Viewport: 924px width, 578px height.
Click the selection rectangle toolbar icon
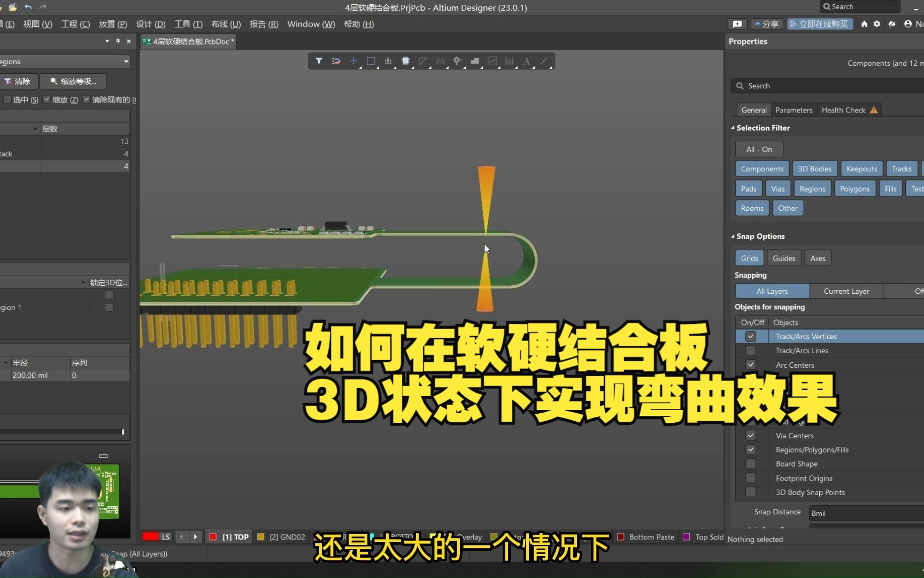click(x=371, y=61)
